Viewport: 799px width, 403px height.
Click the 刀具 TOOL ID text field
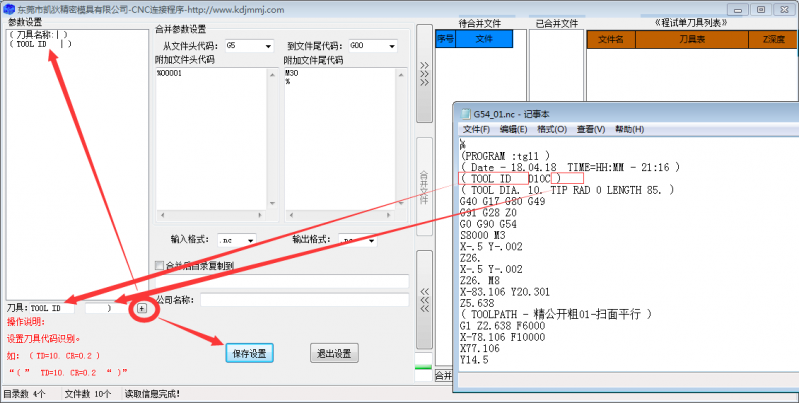[x=53, y=308]
